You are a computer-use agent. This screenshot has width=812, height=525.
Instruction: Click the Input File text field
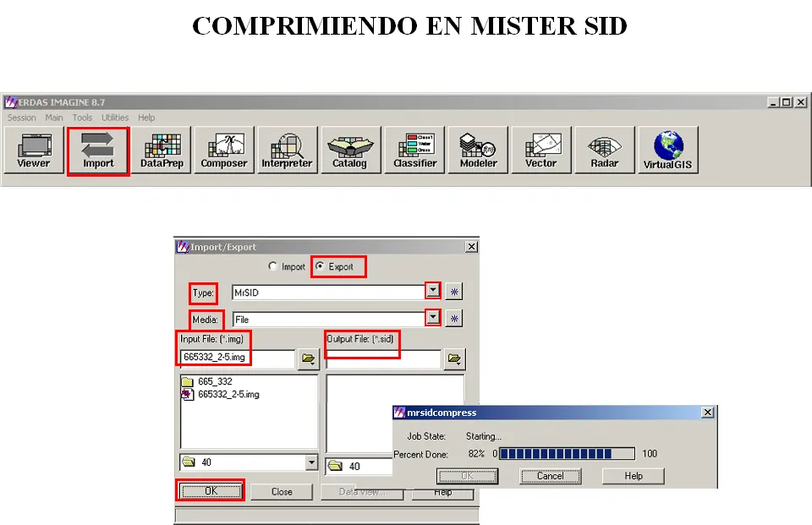pyautogui.click(x=238, y=358)
